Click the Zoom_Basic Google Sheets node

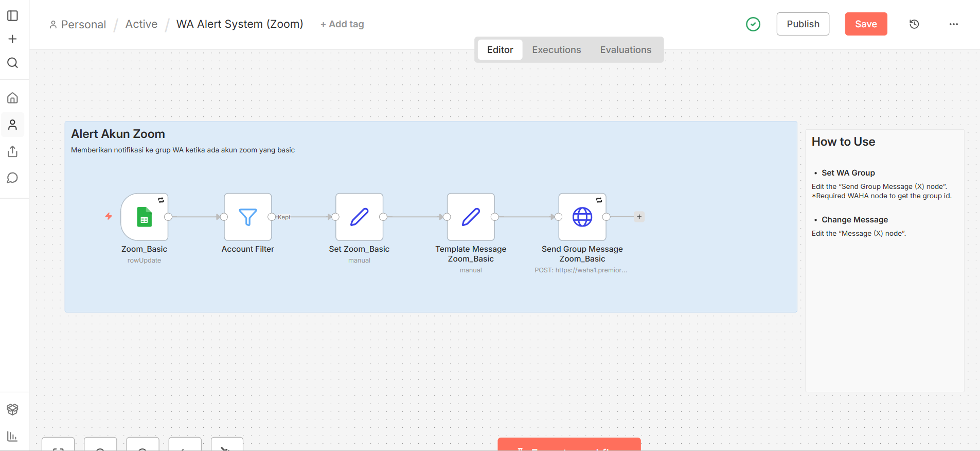click(x=145, y=217)
